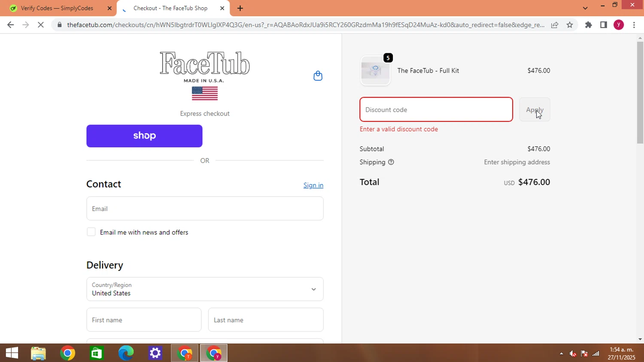The height and width of the screenshot is (362, 644).
Task: Click the share page icon in address bar
Action: (x=555, y=25)
